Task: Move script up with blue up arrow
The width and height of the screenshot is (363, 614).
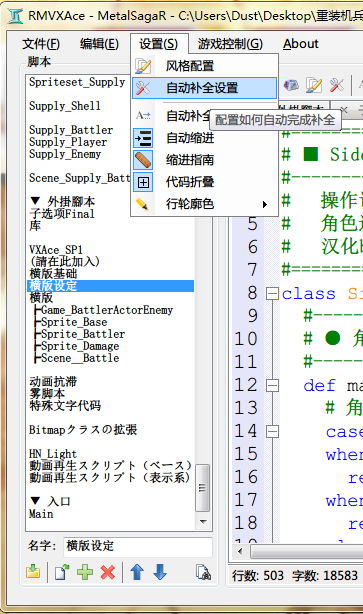Action: (x=137, y=572)
